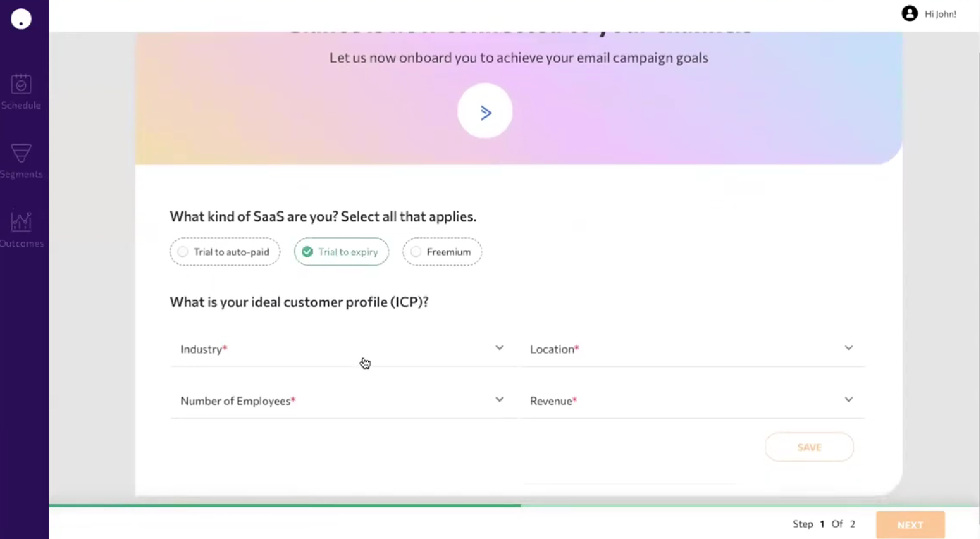
Task: Go to Schedule label in sidebar
Action: pyautogui.click(x=21, y=106)
